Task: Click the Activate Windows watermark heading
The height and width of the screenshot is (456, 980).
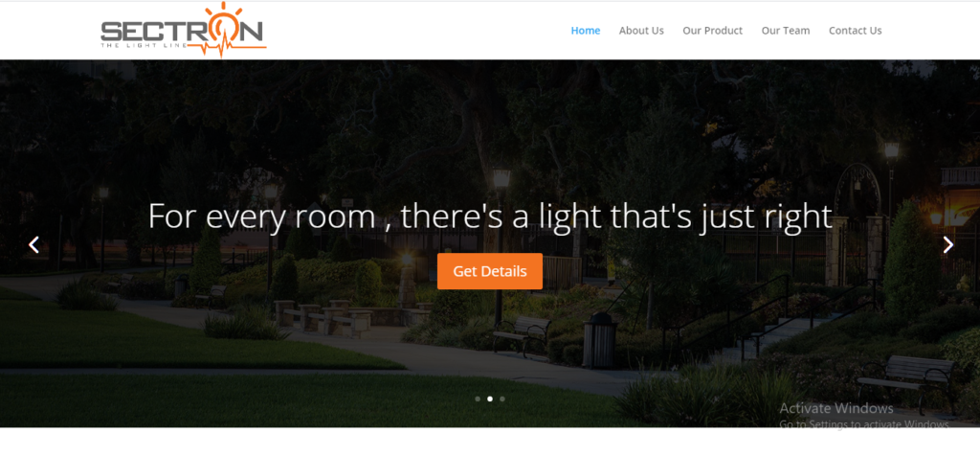Action: tap(836, 408)
